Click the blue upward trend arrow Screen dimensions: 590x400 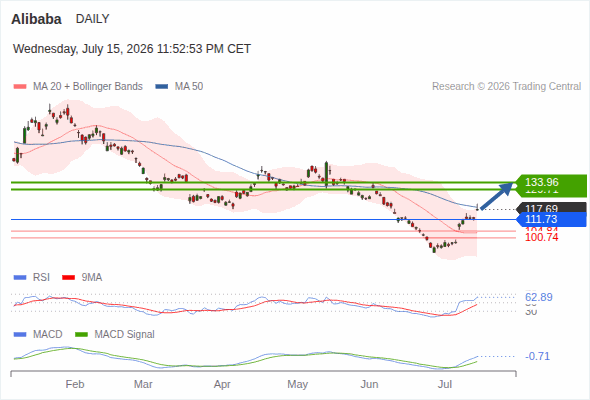tap(497, 196)
